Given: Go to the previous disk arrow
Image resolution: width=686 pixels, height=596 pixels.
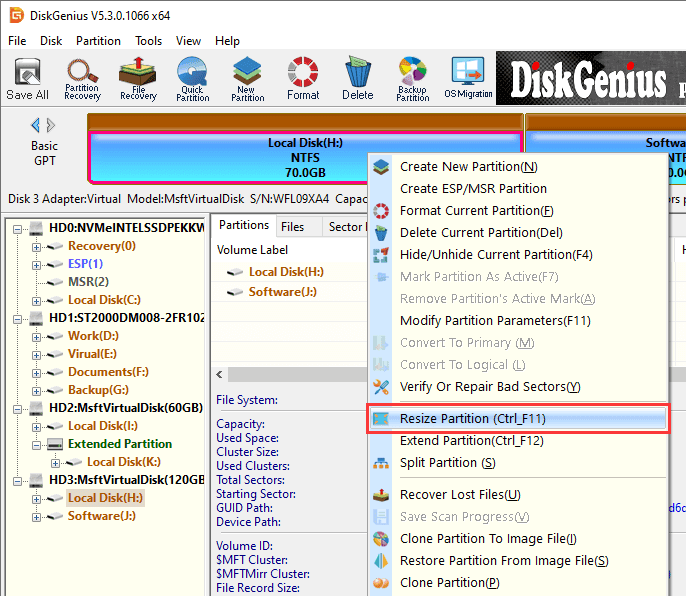Looking at the screenshot, I should pyautogui.click(x=36, y=125).
